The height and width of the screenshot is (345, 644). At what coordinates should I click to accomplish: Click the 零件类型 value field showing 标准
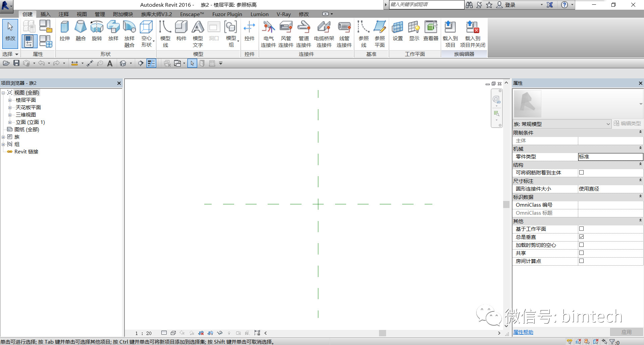click(610, 156)
